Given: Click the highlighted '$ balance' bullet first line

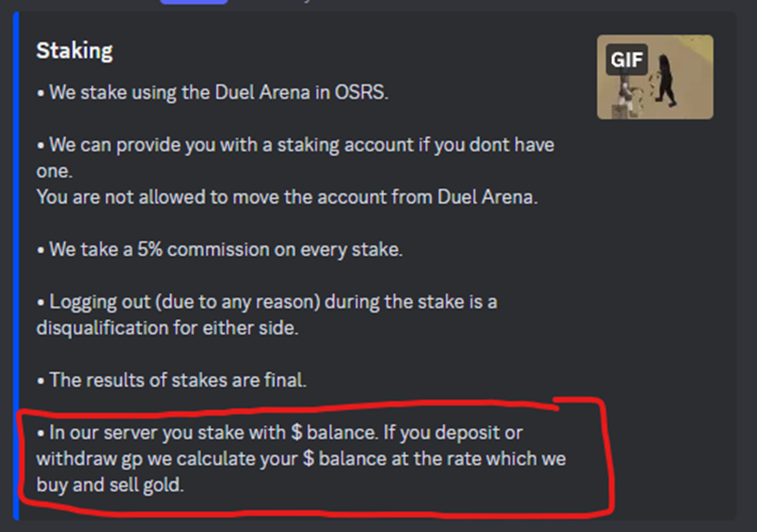Looking at the screenshot, I should coord(280,432).
